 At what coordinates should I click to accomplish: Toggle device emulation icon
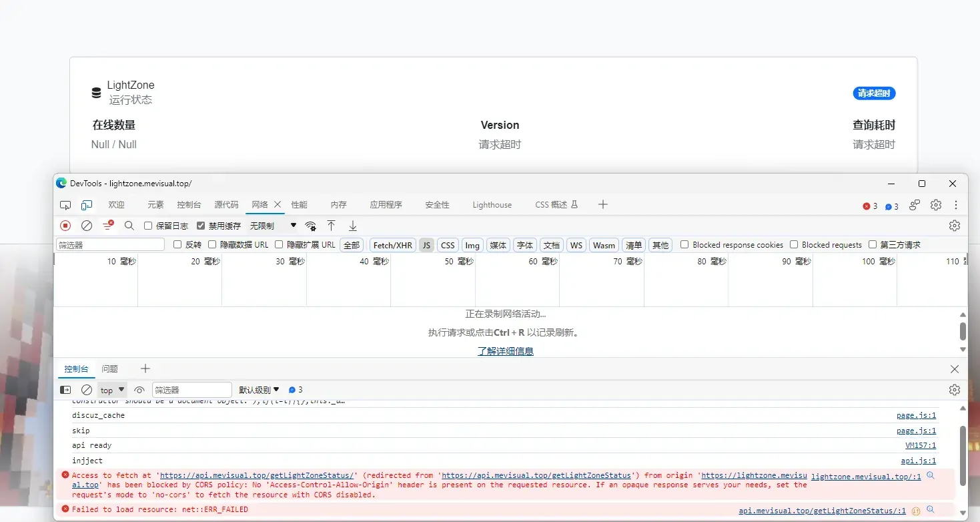point(87,205)
